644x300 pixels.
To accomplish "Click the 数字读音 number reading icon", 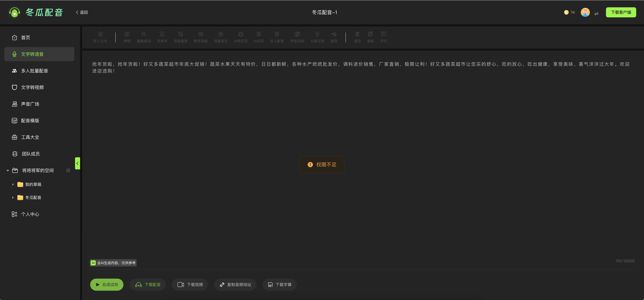I will [x=200, y=34].
